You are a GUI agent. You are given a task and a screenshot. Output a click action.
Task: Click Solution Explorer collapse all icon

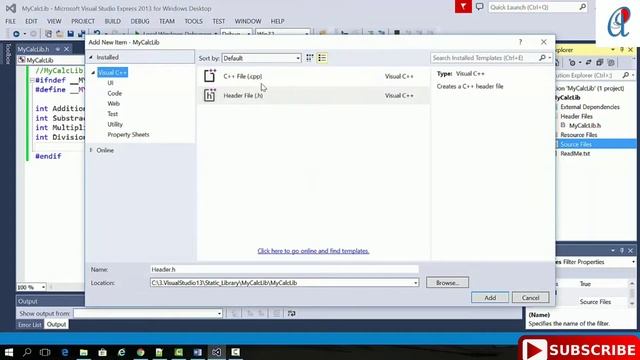pos(600,63)
